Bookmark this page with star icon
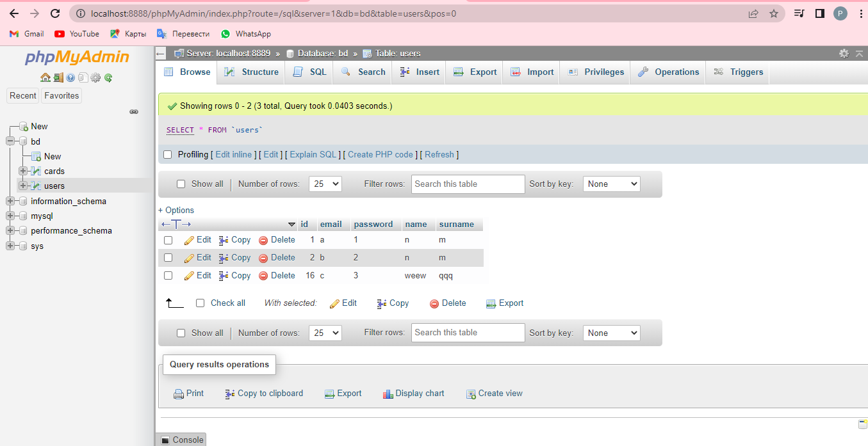Image resolution: width=868 pixels, height=446 pixels. point(774,13)
